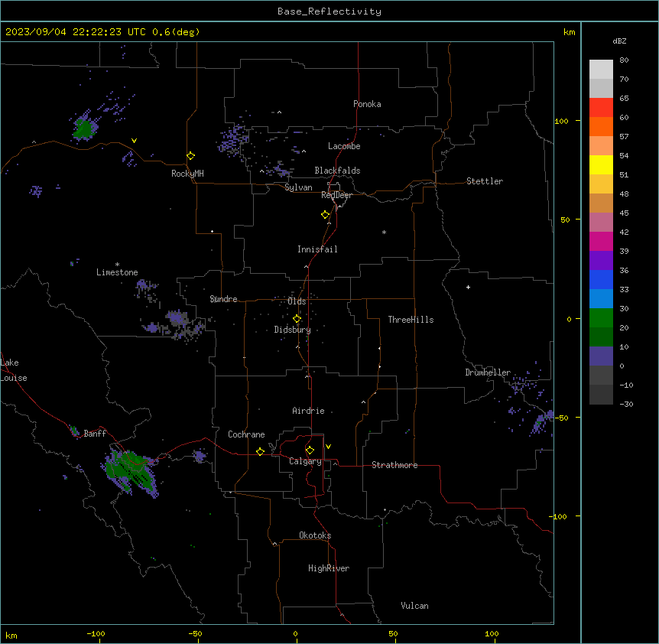Click the Okotoks label

[x=315, y=535]
